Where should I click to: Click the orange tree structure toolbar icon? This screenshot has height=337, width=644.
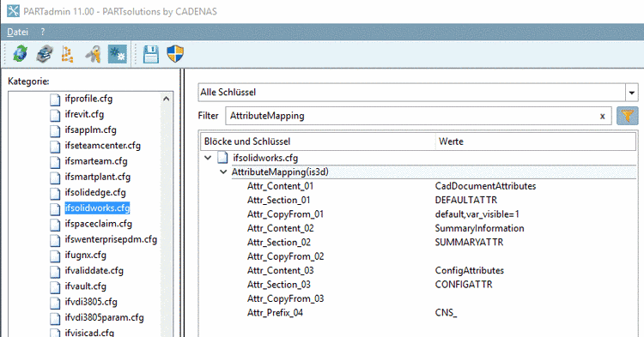point(67,54)
